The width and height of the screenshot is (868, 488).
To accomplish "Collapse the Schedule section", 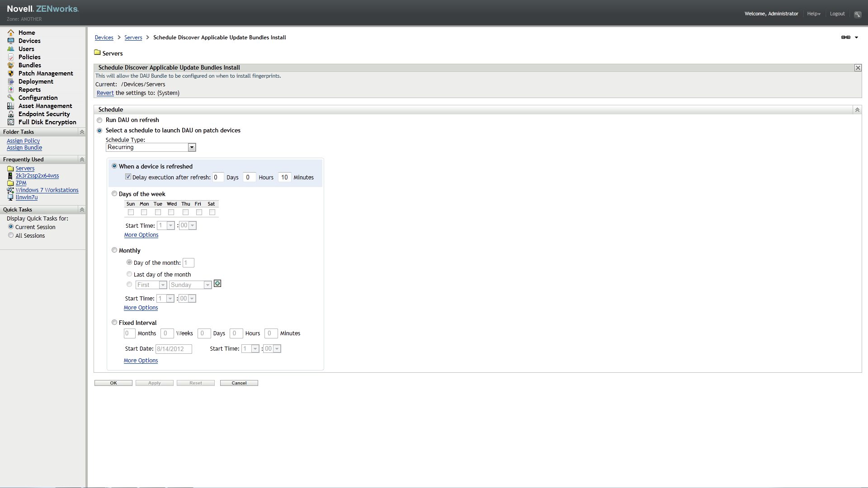I will [x=857, y=110].
